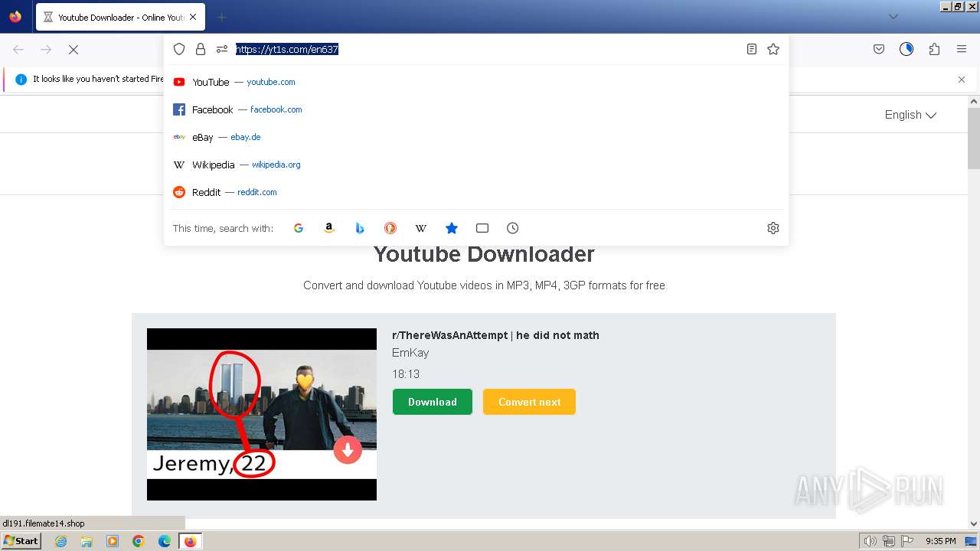The height and width of the screenshot is (551, 980).
Task: View site security via the padlock icon
Action: coord(201,49)
